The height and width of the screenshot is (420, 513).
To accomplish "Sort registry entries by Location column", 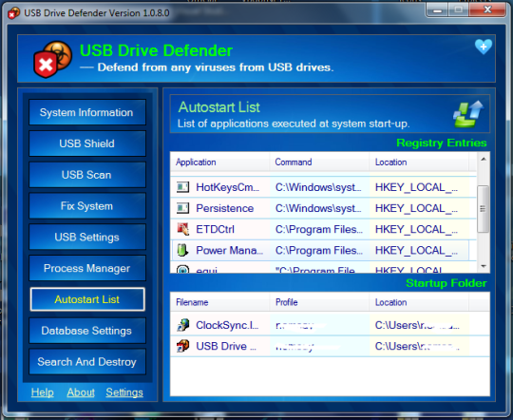I will click(419, 162).
